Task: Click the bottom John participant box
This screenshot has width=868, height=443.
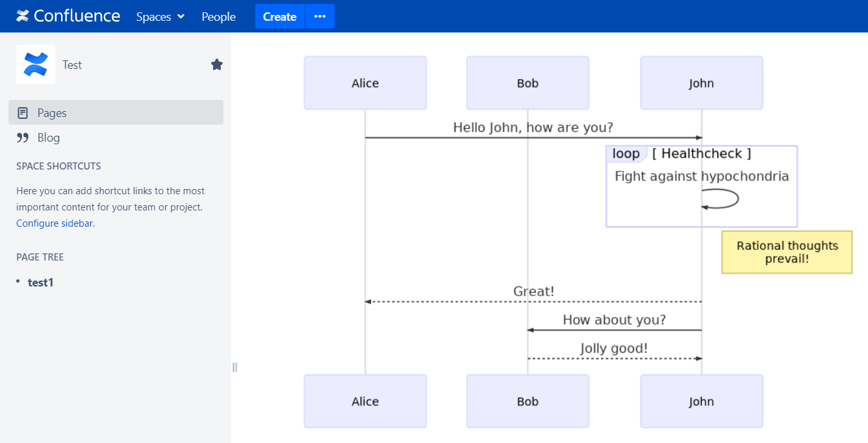Action: click(702, 401)
